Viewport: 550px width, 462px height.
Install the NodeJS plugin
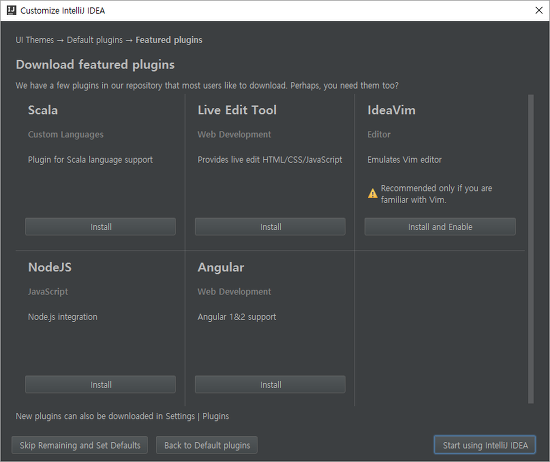[x=100, y=384]
